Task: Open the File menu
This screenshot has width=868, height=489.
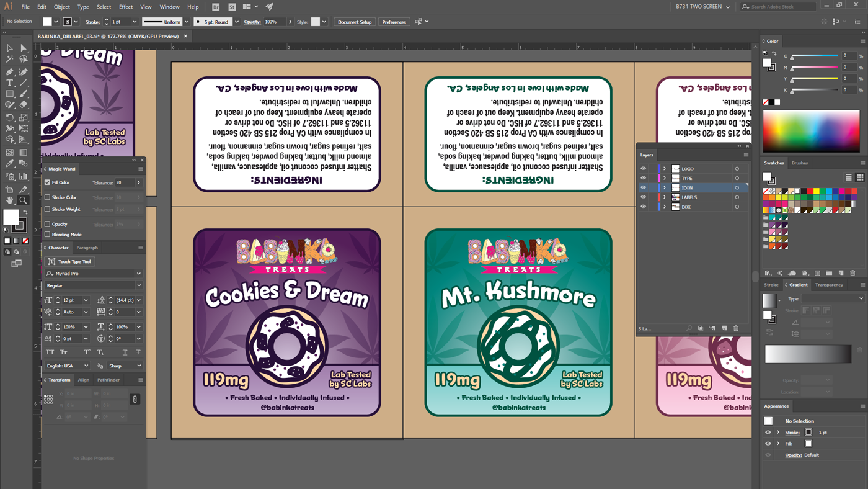Action: coord(25,7)
